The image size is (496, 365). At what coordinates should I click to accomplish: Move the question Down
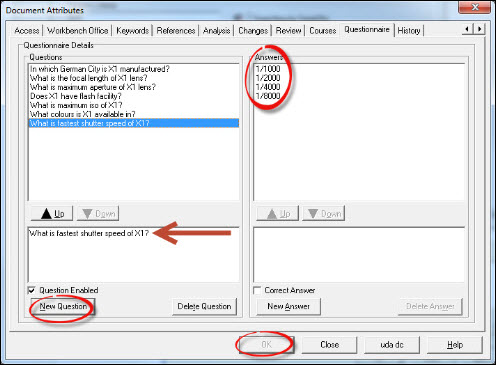tap(98, 213)
